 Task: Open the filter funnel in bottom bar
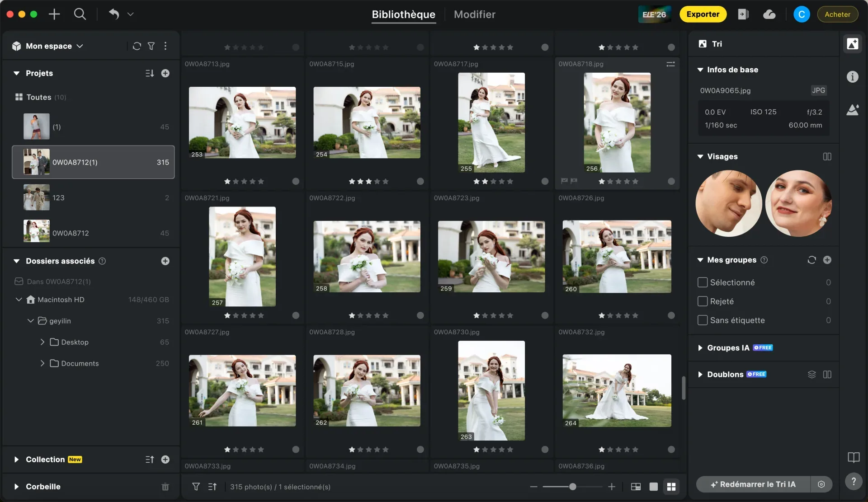[196, 487]
